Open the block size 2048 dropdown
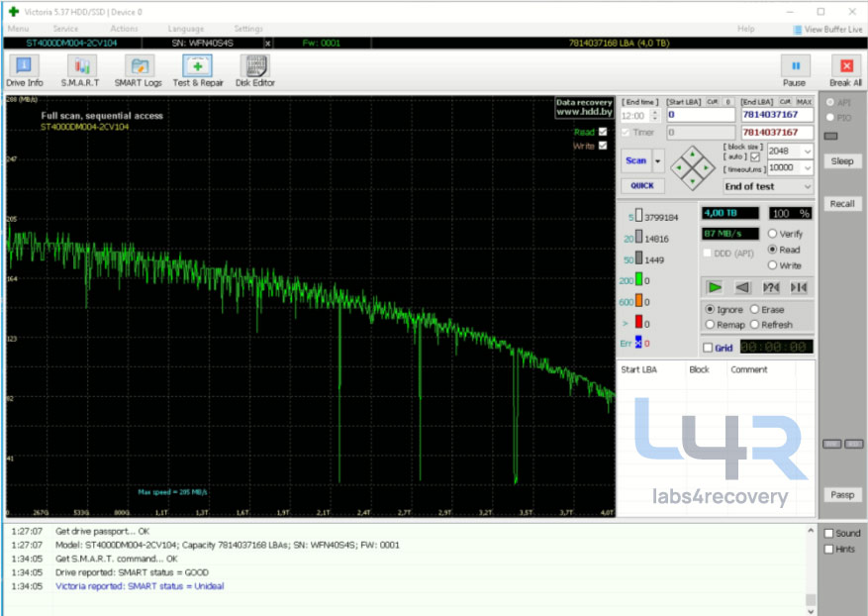 point(808,152)
